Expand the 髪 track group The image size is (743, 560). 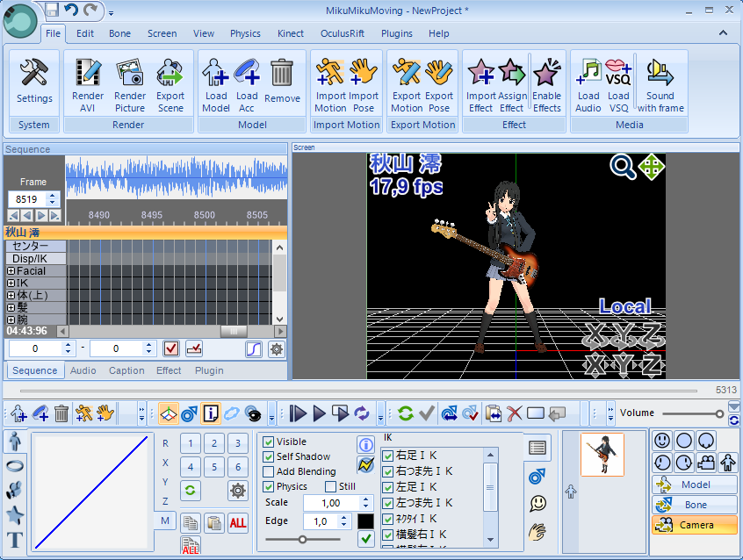tap(11, 307)
